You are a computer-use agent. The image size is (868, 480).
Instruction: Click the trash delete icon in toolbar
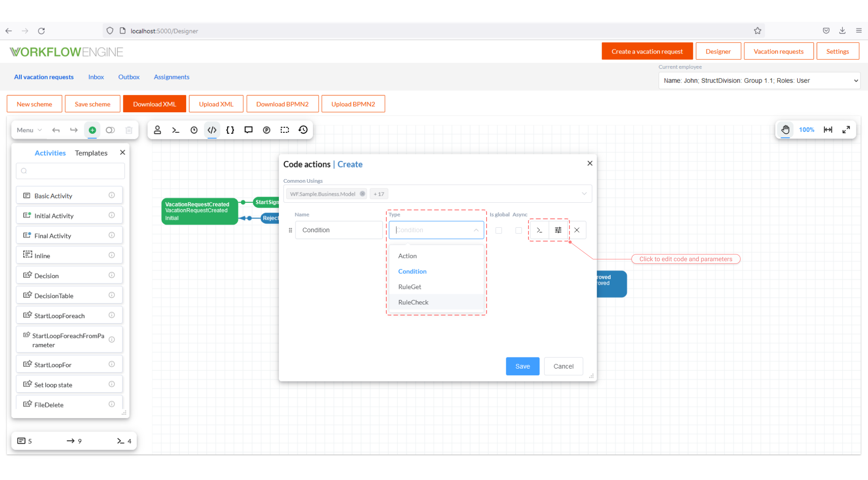(129, 130)
